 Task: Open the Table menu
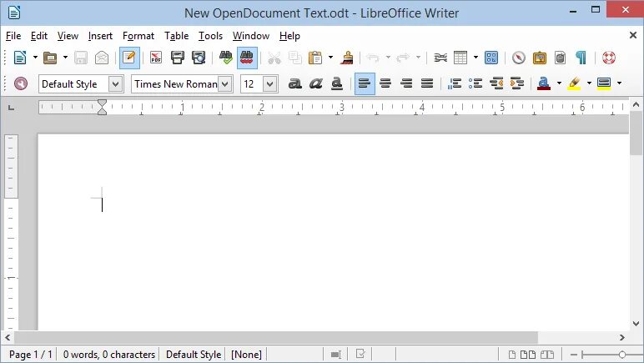click(x=177, y=36)
